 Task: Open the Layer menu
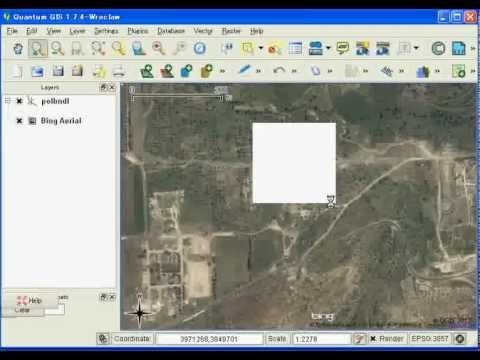77,31
